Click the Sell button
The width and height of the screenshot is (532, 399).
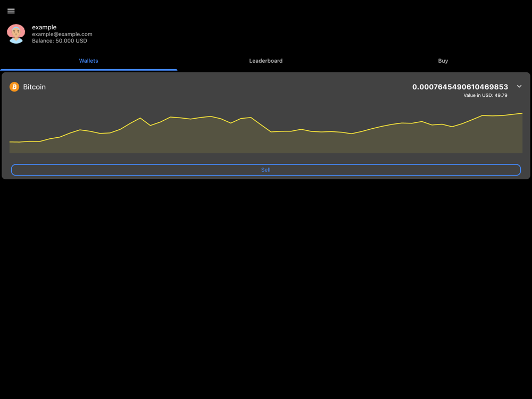pos(265,170)
